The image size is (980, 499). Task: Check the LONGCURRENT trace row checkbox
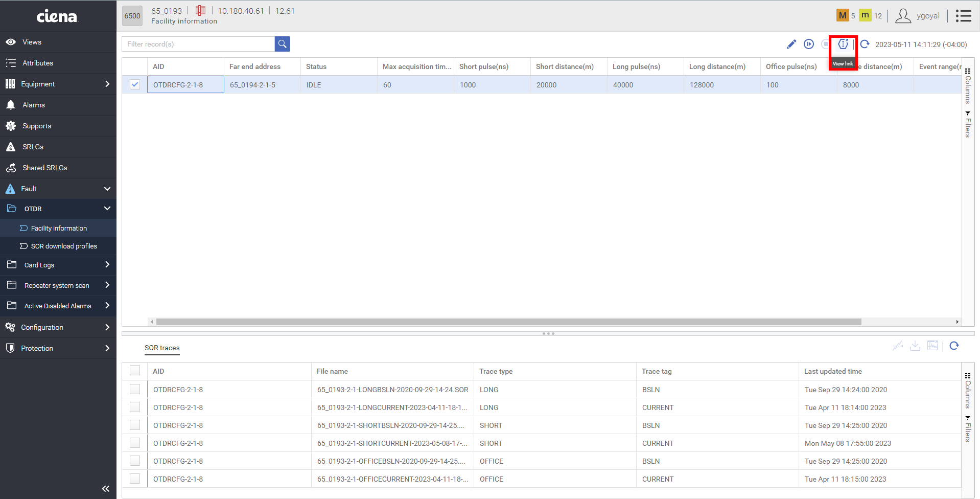(135, 407)
